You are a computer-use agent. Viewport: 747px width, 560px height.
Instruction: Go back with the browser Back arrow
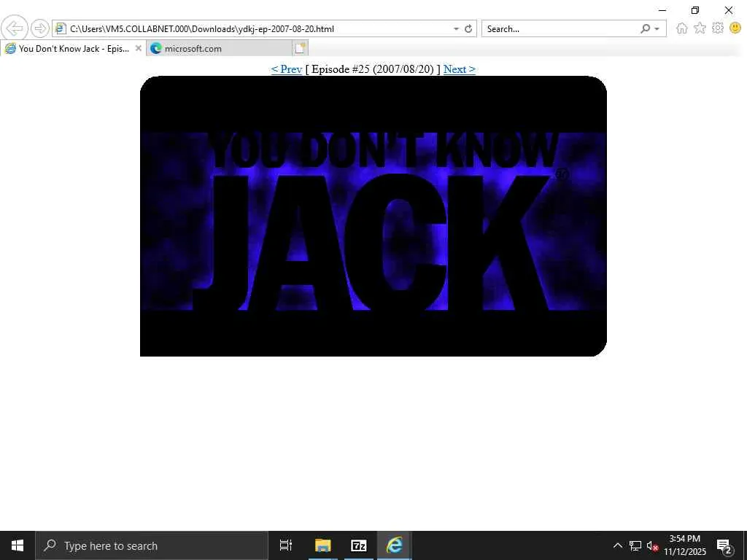[15, 28]
